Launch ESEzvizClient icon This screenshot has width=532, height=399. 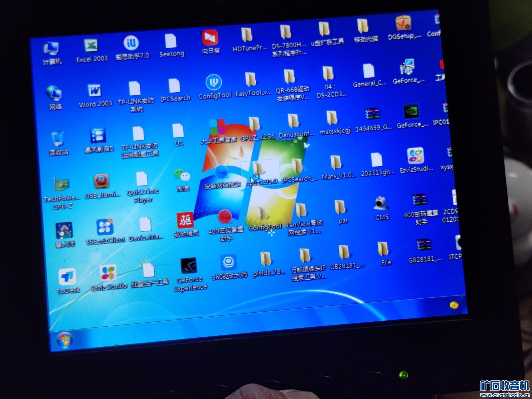[x=105, y=228]
